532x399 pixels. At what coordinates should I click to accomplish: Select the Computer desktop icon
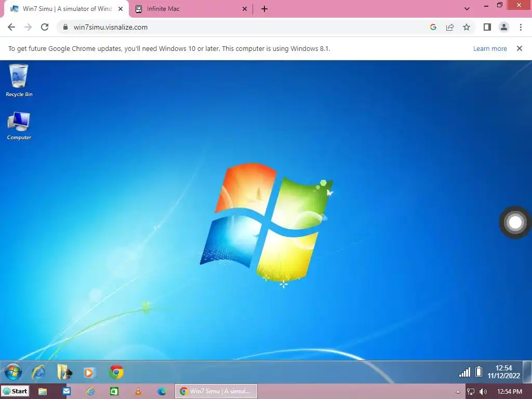coord(19,126)
